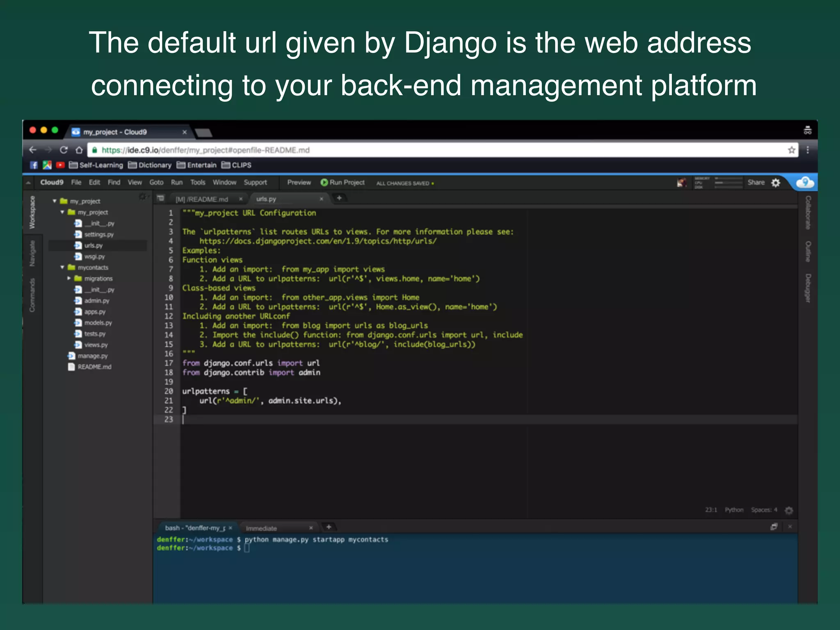Open the IDE preferences gear icon
This screenshot has height=630, width=840.
[x=776, y=183]
